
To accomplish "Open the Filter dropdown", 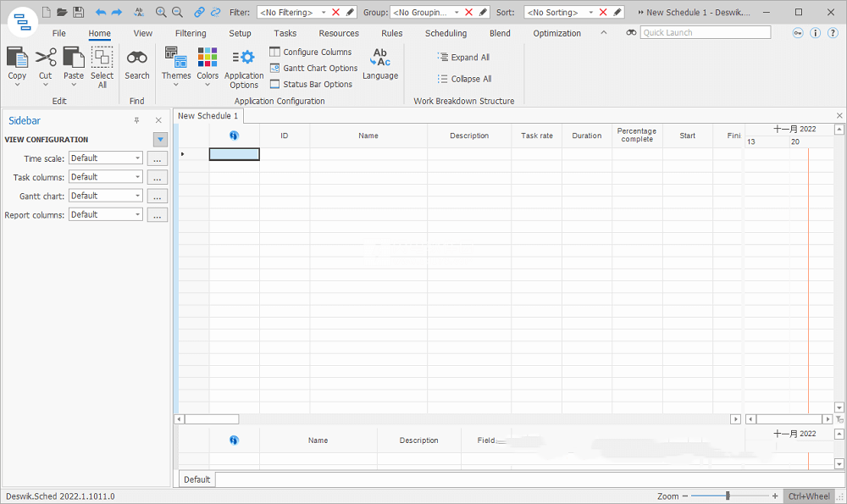I will 324,12.
